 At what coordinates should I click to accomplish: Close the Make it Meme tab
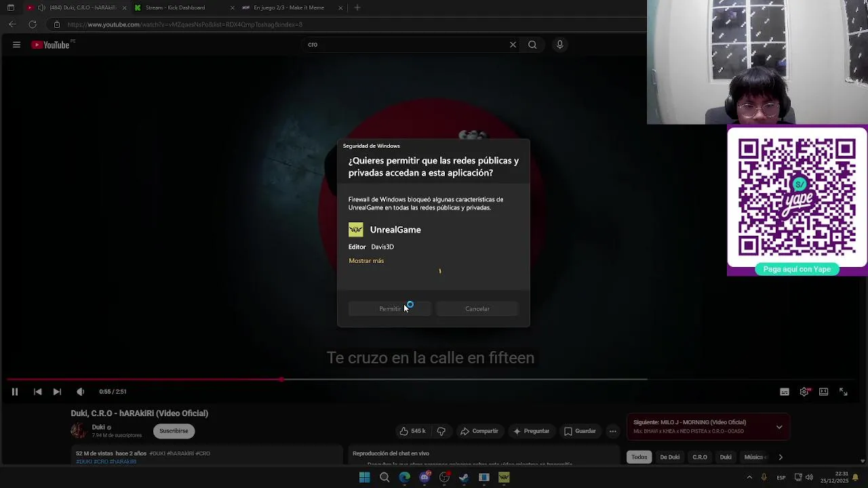tap(340, 7)
